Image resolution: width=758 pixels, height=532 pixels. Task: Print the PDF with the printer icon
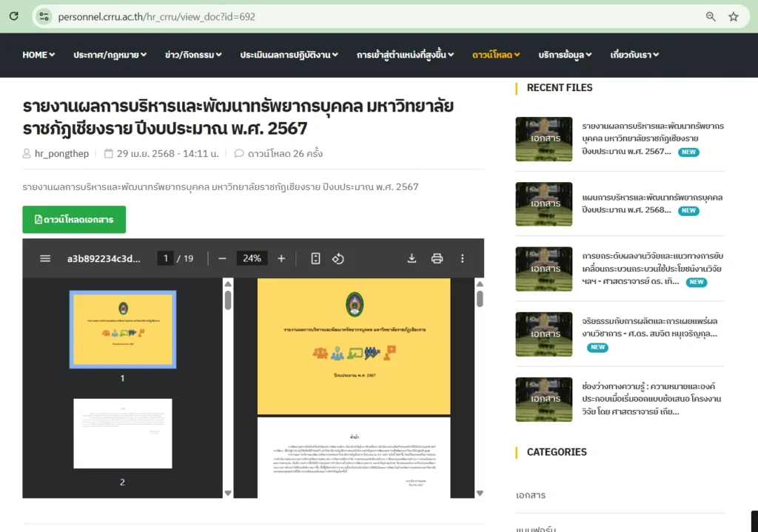tap(437, 258)
